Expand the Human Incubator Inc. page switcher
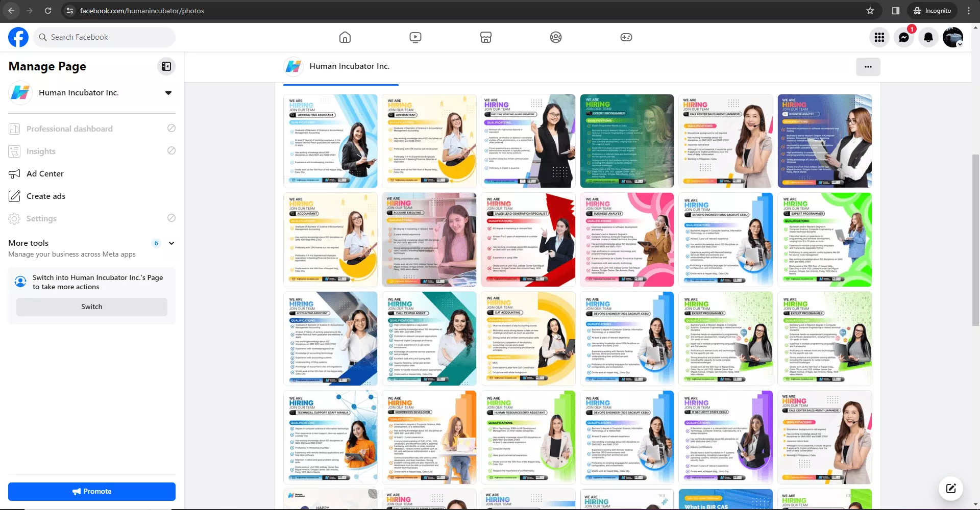Image resolution: width=980 pixels, height=510 pixels. (x=168, y=93)
